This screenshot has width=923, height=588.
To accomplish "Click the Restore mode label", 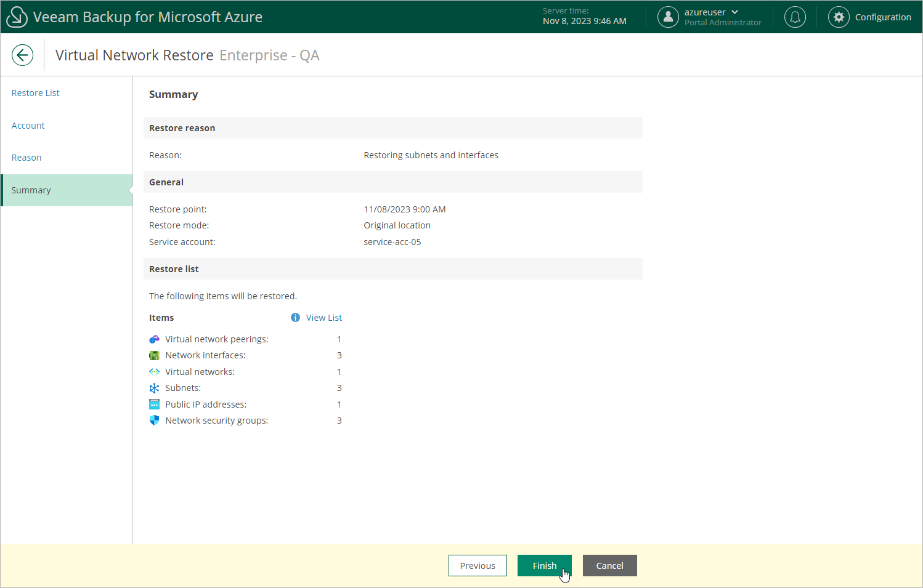I will (179, 225).
